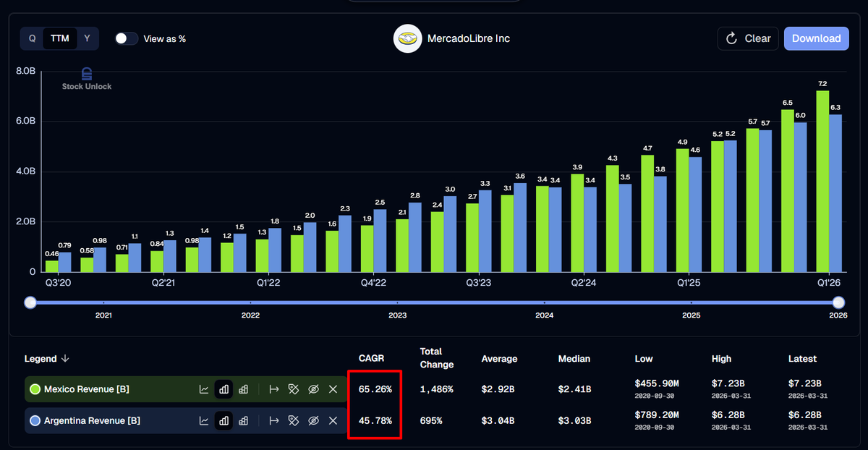868x450 pixels.
Task: Select bar chart for Mexico Revenue
Action: (x=224, y=389)
